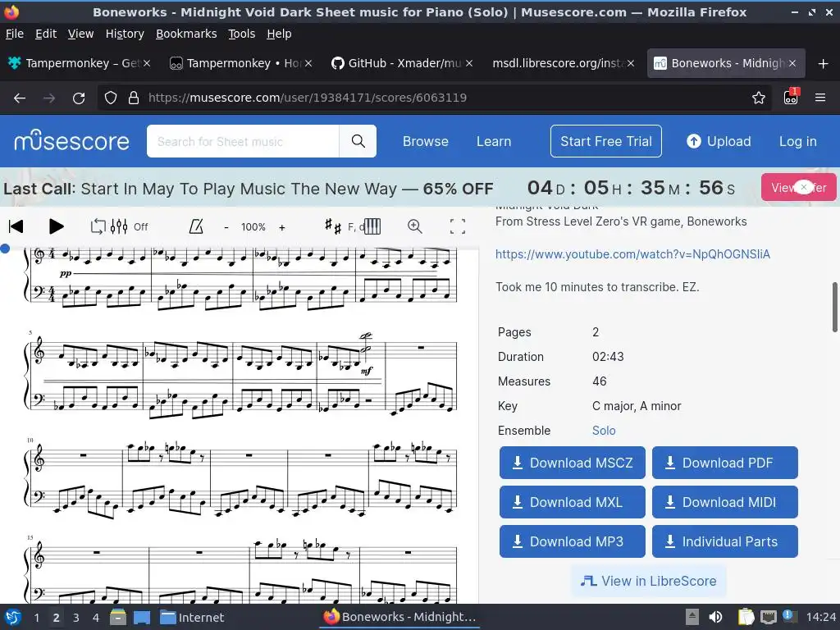Show the piano keyboard icon

pyautogui.click(x=372, y=226)
